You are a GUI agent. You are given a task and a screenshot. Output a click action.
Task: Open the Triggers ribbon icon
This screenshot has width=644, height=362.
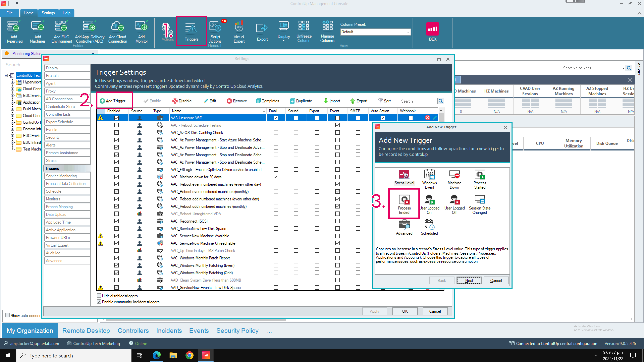click(192, 32)
